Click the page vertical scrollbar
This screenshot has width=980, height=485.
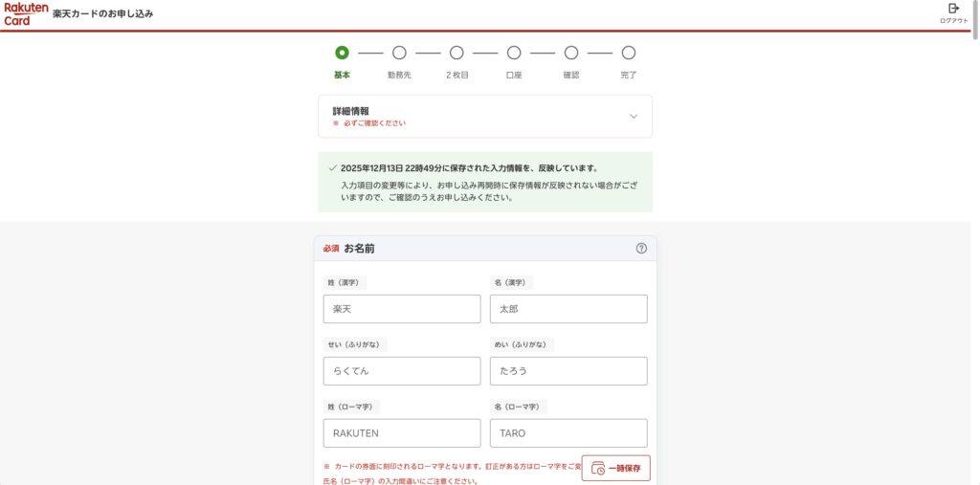974,239
